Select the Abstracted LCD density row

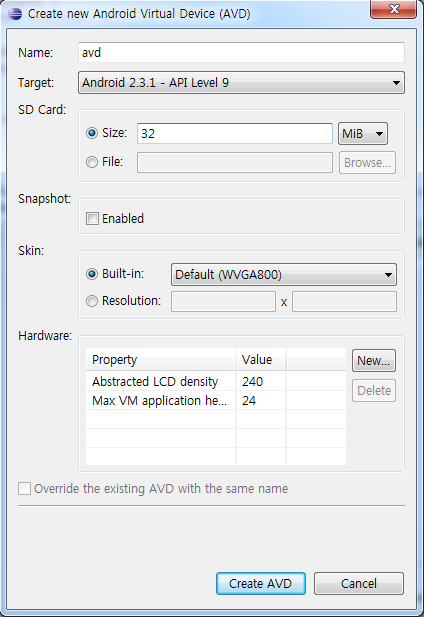(x=216, y=381)
